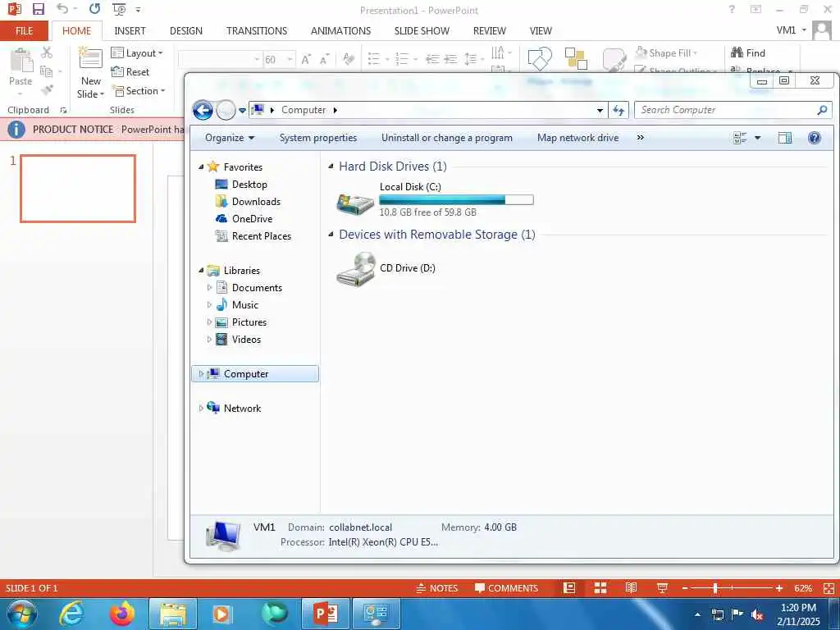
Task: Toggle the COMMENTS pane in status bar
Action: click(x=506, y=588)
